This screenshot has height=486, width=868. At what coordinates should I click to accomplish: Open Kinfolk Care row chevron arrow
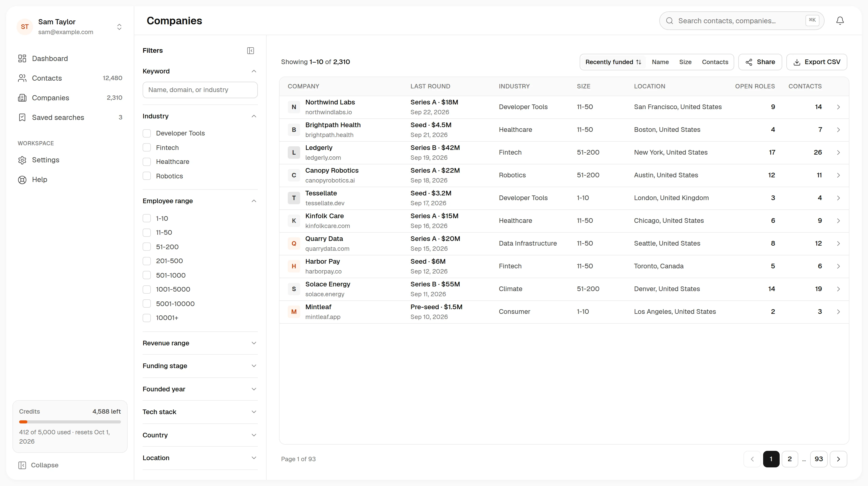click(x=838, y=221)
